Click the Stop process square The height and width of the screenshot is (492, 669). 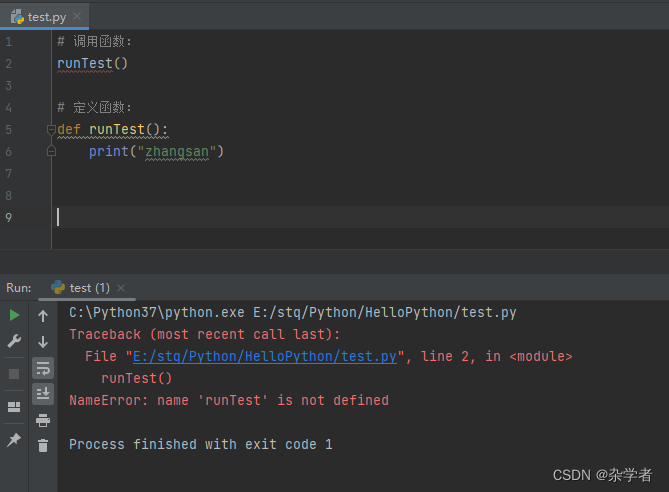[x=14, y=374]
